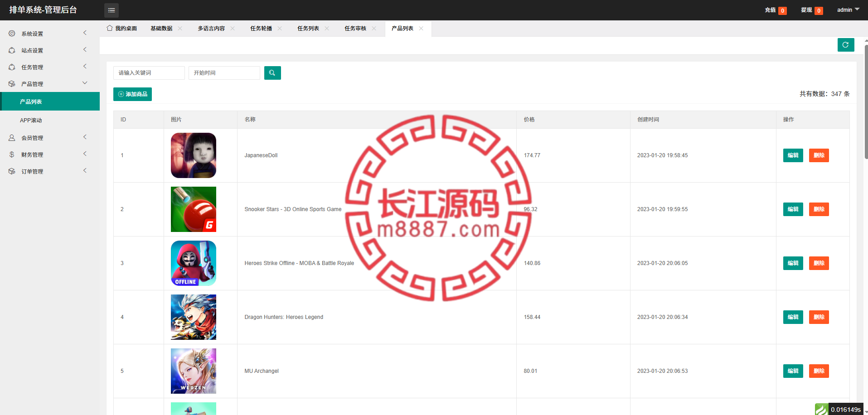Click the page vertical scrollbar
868x415 pixels.
pyautogui.click(x=866, y=102)
